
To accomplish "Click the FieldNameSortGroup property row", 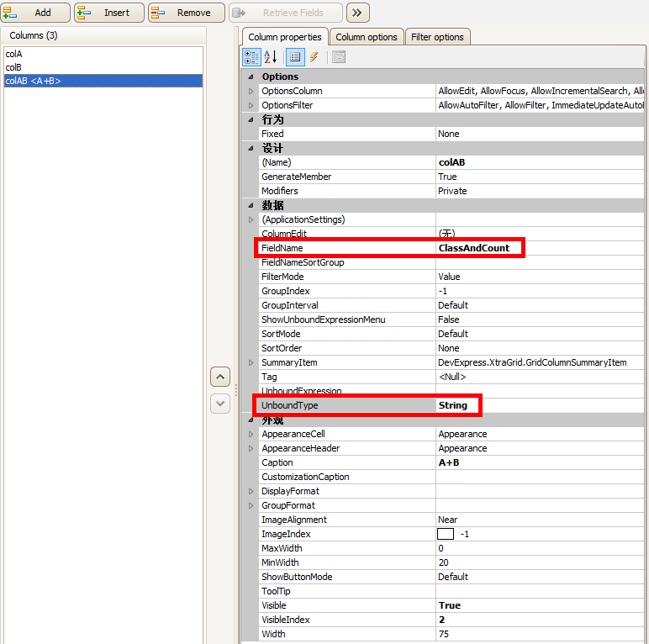I will click(x=451, y=262).
